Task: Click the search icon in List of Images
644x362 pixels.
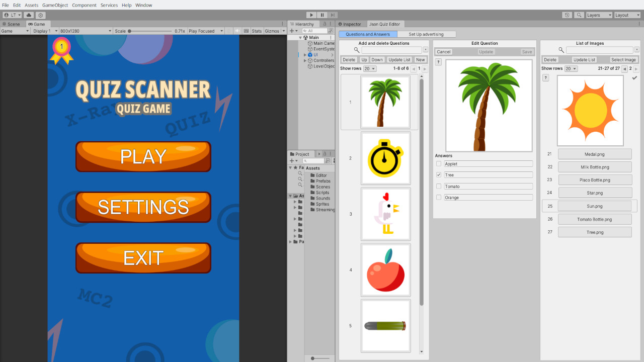Action: (x=561, y=50)
